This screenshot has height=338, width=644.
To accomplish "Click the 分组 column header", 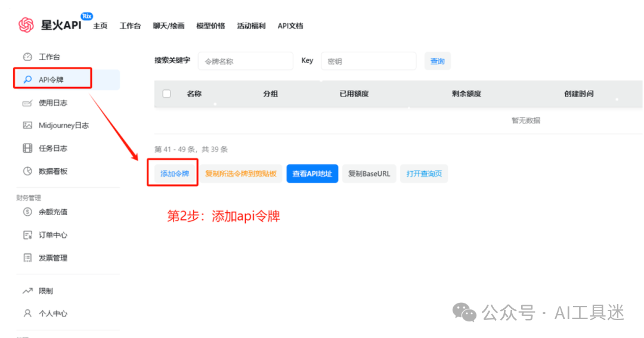I will point(271,94).
